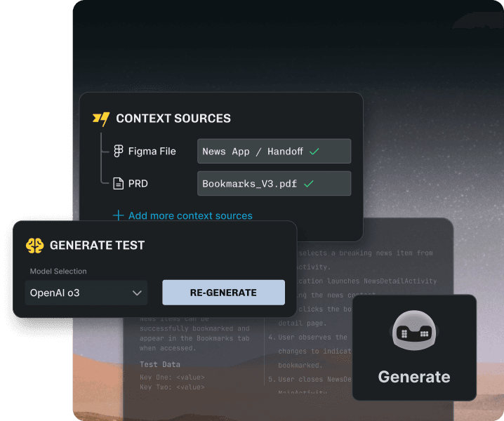Click the Generate card button
This screenshot has width=504, height=421.
pos(414,348)
